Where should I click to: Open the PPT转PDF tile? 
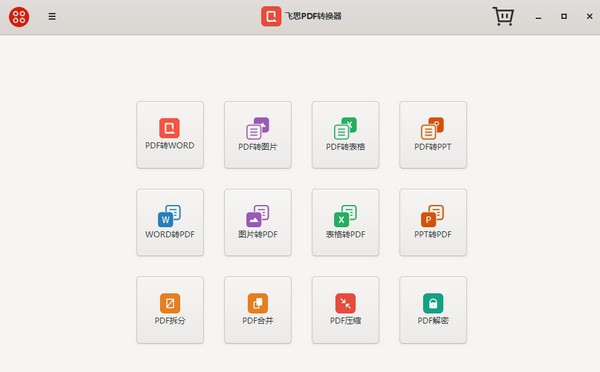pos(433,222)
